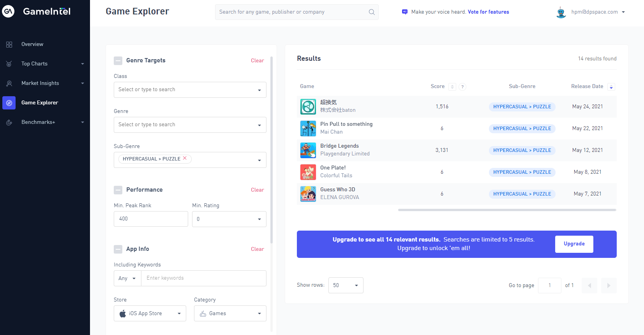Open the Genre dropdown

click(190, 125)
